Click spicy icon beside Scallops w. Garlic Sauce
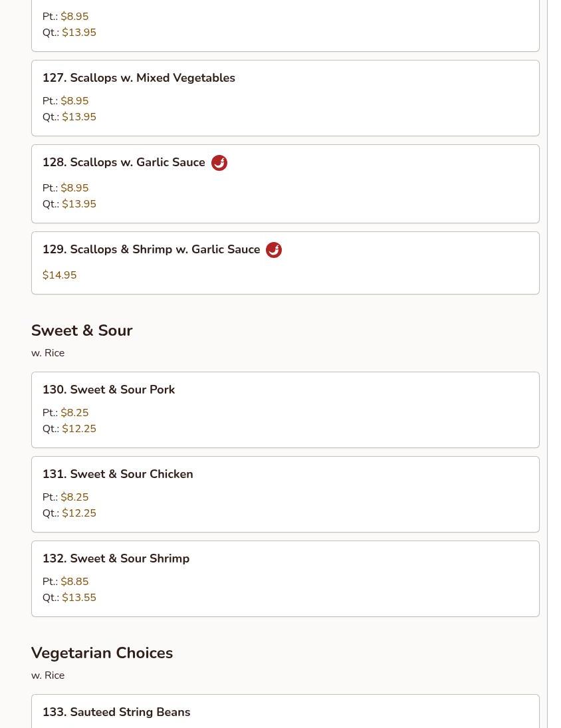561x728 pixels. coord(219,163)
